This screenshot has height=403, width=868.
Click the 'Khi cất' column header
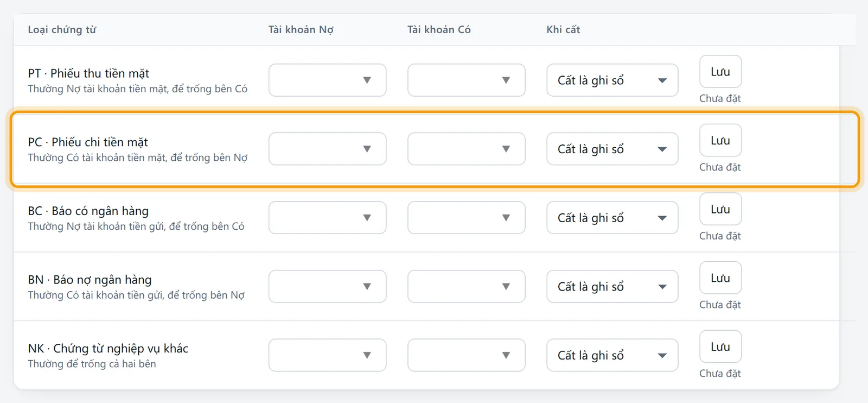tap(563, 30)
